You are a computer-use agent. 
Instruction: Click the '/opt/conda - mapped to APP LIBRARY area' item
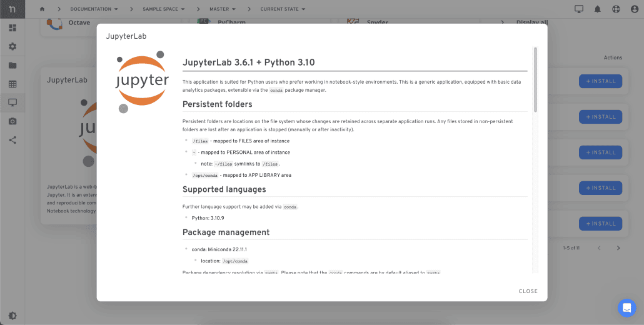[x=241, y=175]
